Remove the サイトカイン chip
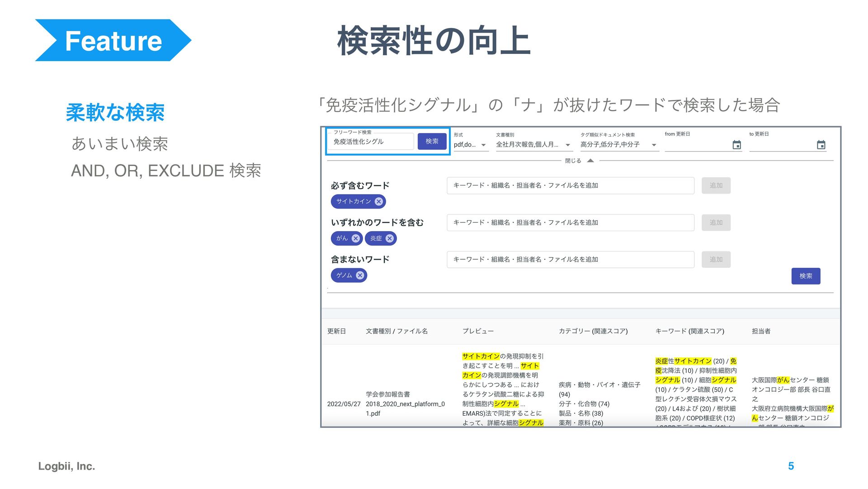Screen dimensions: 868x489 coord(379,202)
